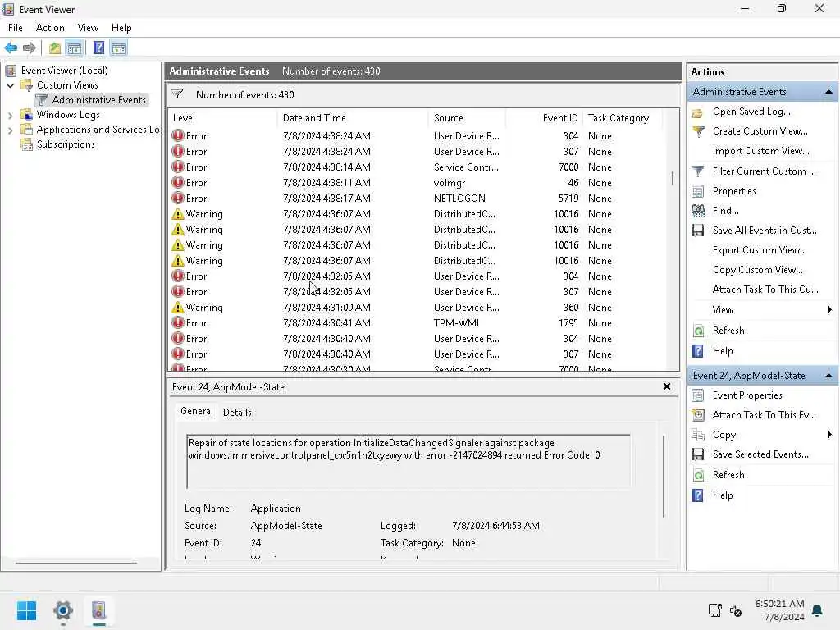Screen dimensions: 840x630
Task: Select the NETLOGON error event row
Action: coord(417,199)
